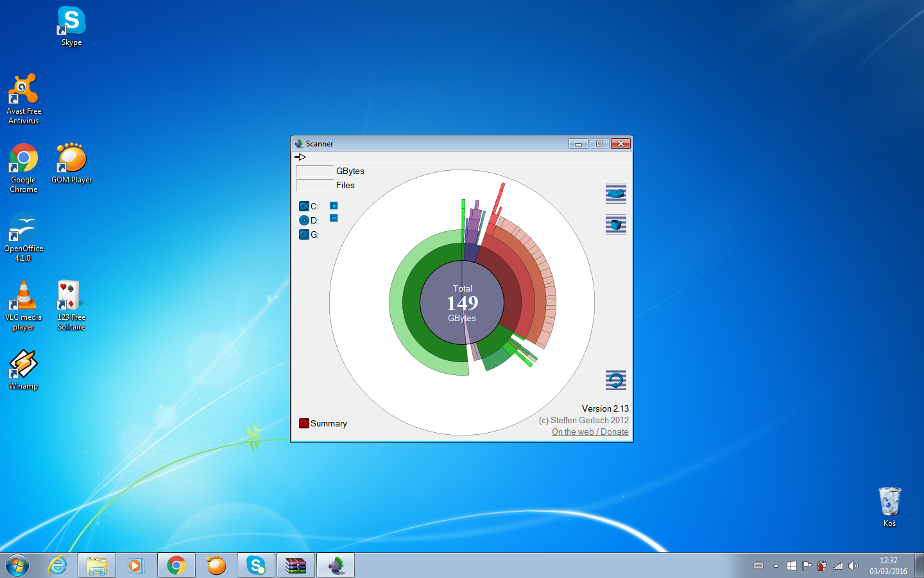Screen dimensions: 924x578
Task: Click the minus zoom-out button beside drives
Action: click(334, 218)
